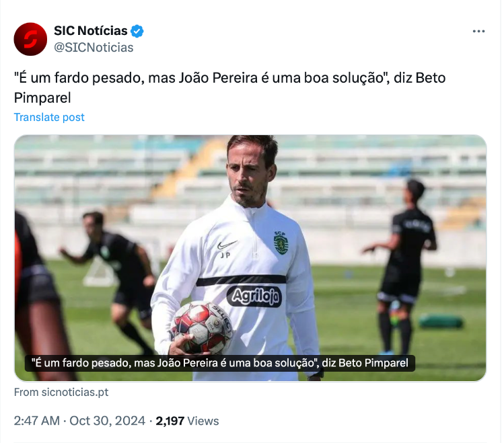The image size is (504, 443).
Task: Click the Nike swoosh on the jacket
Action: pyautogui.click(x=227, y=245)
